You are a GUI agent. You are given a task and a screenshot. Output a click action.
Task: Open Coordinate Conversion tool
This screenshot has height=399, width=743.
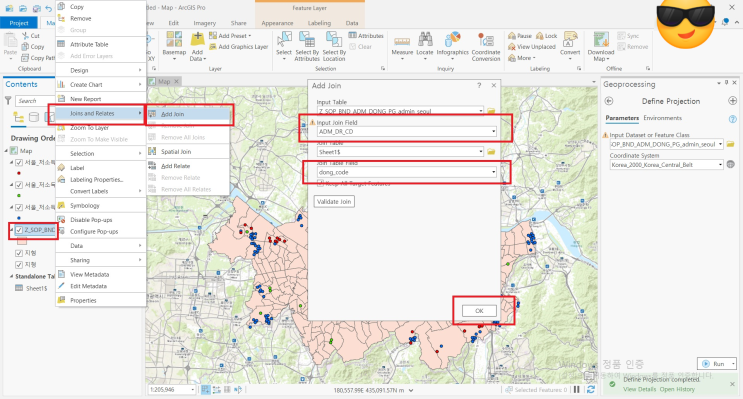(486, 46)
